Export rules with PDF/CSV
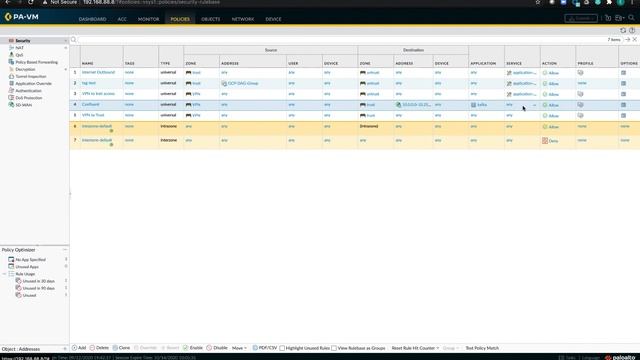Viewport: 640px width, 360px height. 264,348
